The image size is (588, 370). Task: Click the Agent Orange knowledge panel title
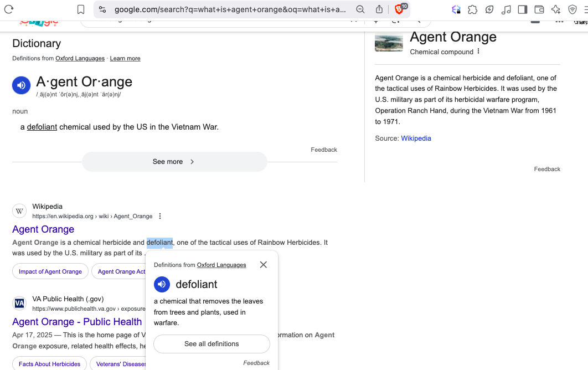pos(453,37)
